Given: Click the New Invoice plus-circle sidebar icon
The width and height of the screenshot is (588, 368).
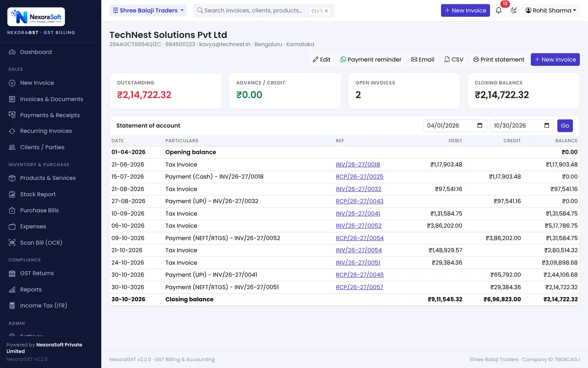Looking at the screenshot, I should 12,83.
